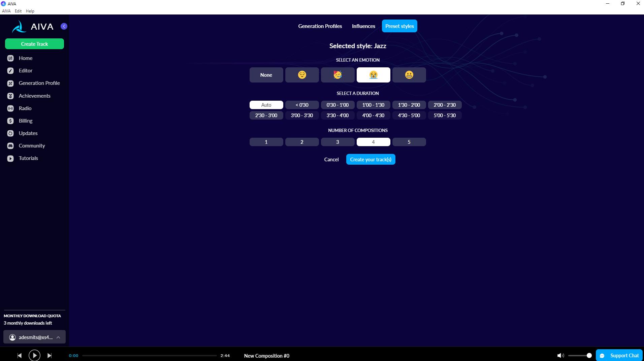Open the AIVA menu in menu bar
644x361 pixels.
point(6,11)
